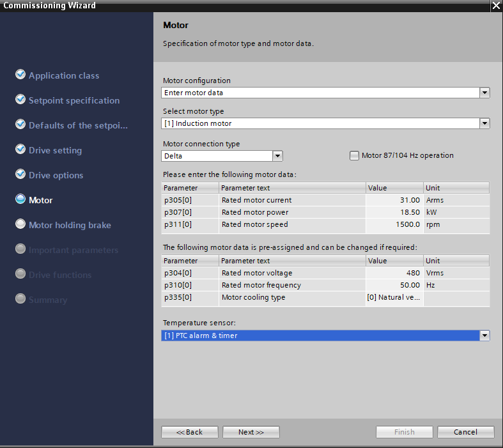
Task: Click the Motor step indicator icon
Action: (20, 199)
